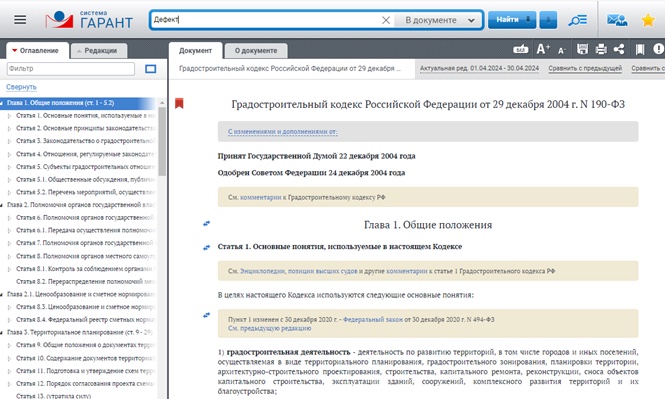Click the Свернуть link
The height and width of the screenshot is (399, 665).
coord(21,87)
